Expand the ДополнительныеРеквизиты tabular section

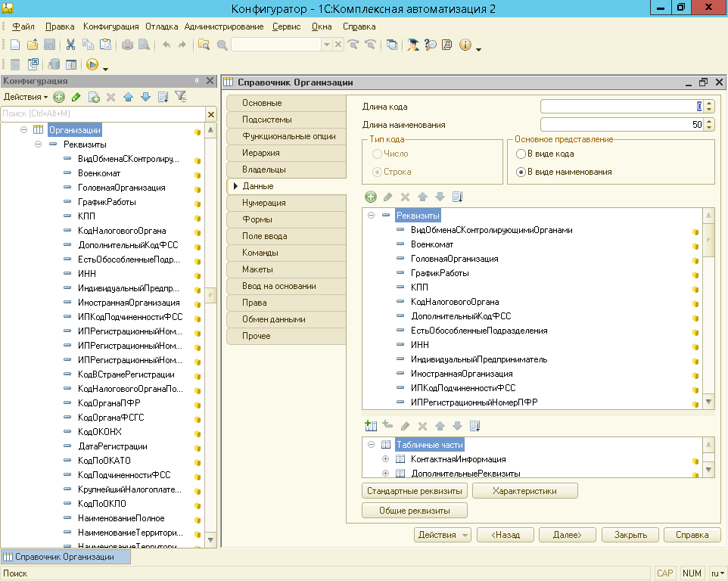point(385,474)
